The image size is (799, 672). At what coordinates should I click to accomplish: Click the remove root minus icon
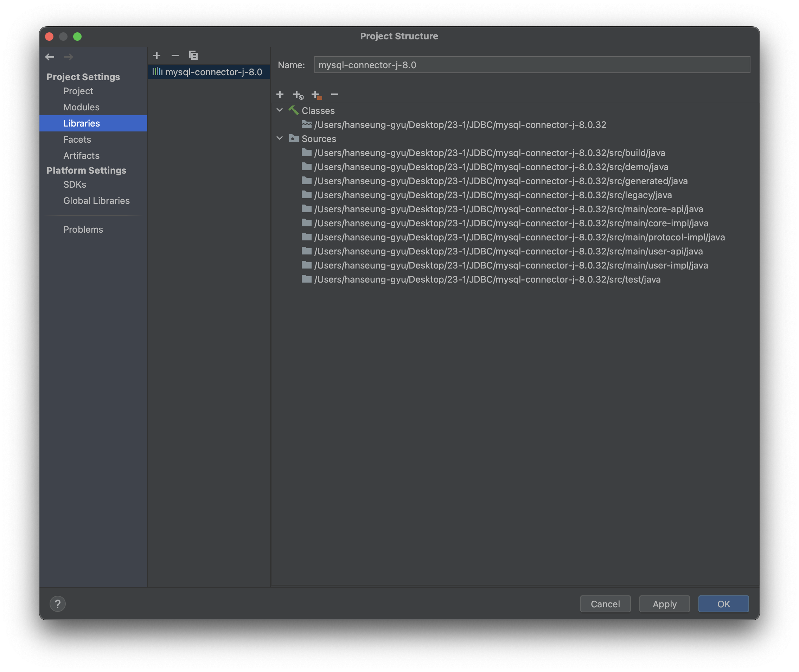pyautogui.click(x=335, y=94)
